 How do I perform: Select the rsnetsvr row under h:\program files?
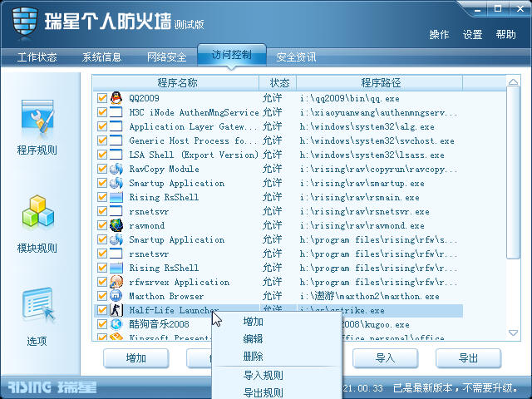(x=278, y=254)
